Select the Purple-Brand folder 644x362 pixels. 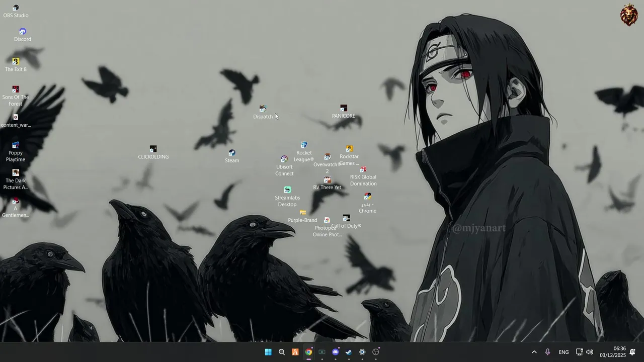click(x=303, y=216)
